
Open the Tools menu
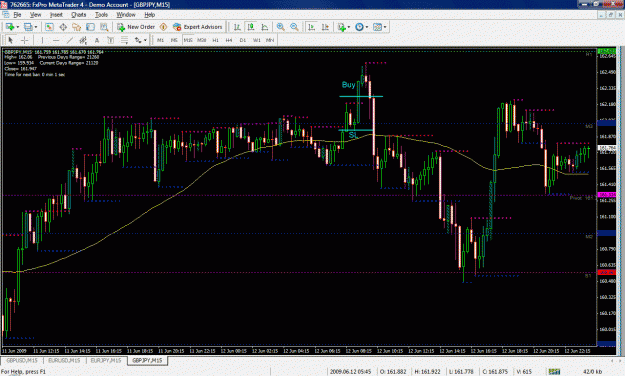click(101, 15)
